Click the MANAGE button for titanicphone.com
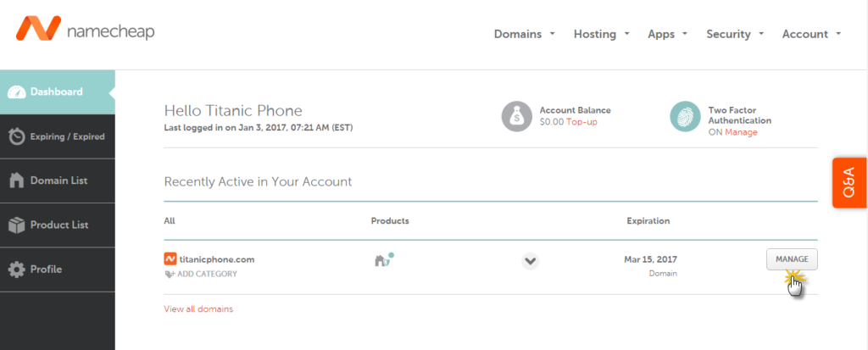This screenshot has height=350, width=868. coord(792,259)
